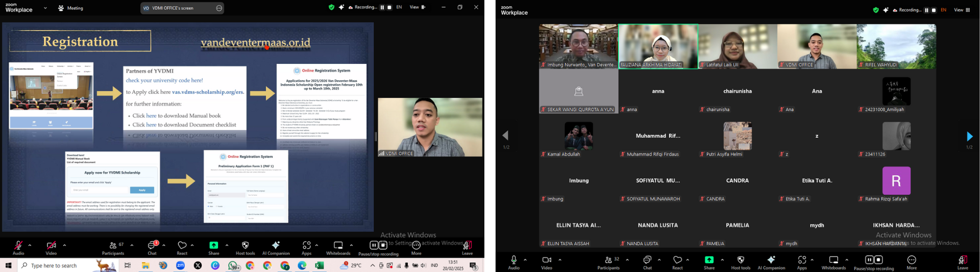Open Participants panel showing 32 attendees
980x272 pixels.
click(608, 261)
